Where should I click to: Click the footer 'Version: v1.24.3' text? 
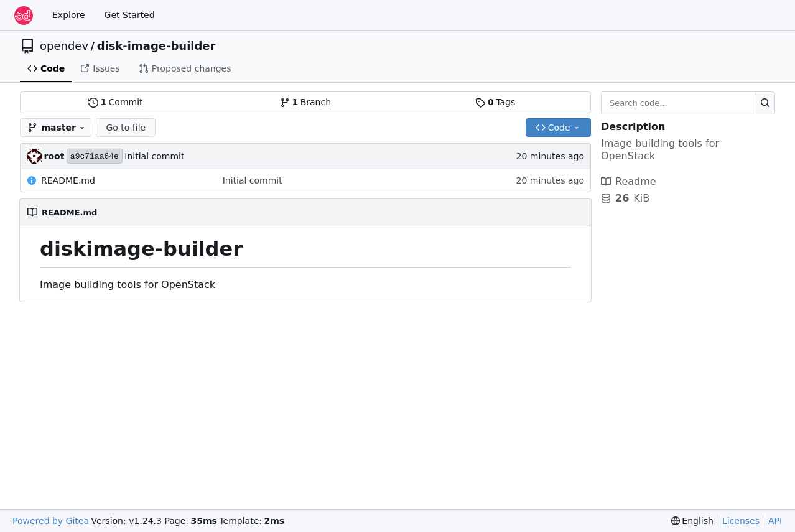click(x=126, y=521)
